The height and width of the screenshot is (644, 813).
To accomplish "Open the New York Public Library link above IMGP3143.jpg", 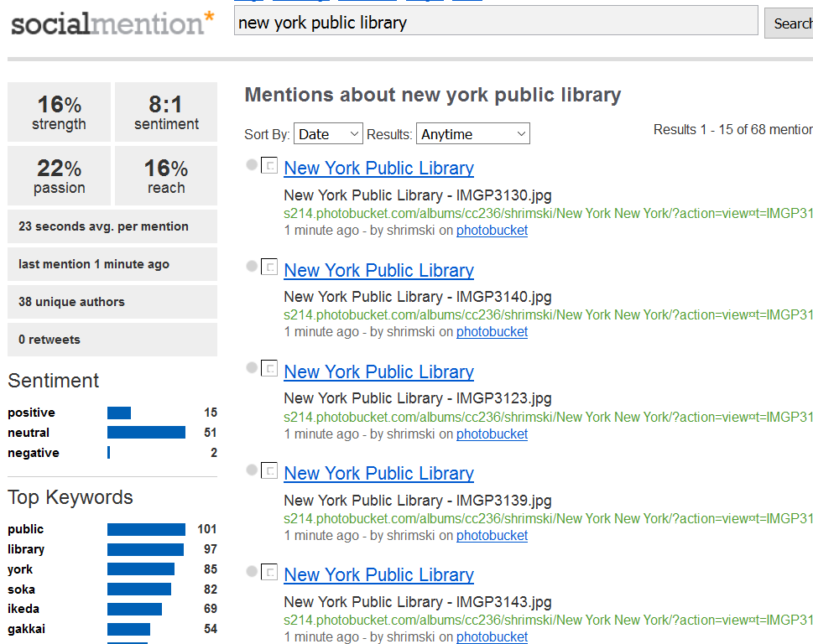I will (x=379, y=574).
